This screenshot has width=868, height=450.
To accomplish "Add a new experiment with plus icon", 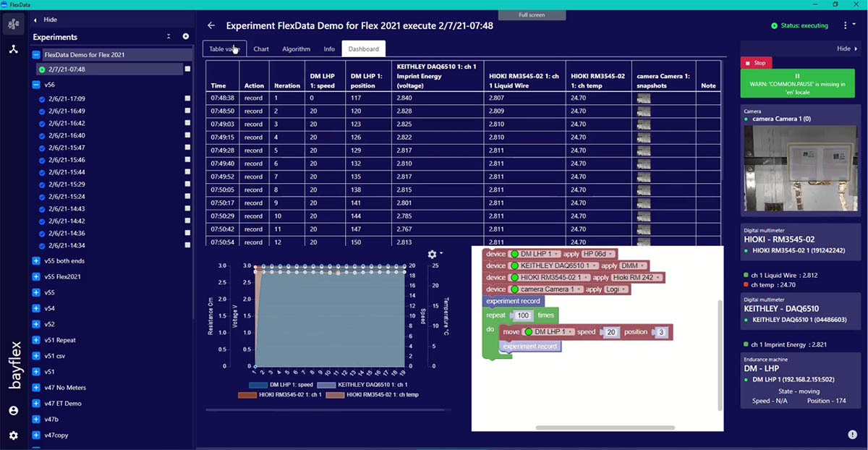I will click(x=186, y=37).
